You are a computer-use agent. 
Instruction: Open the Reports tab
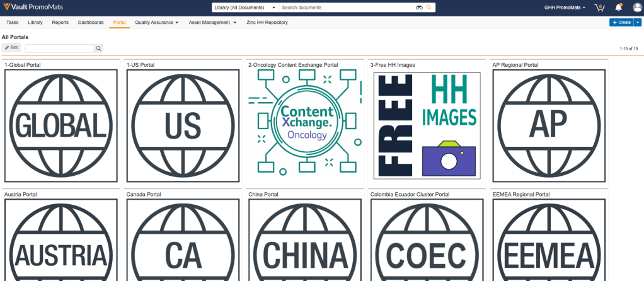point(60,23)
